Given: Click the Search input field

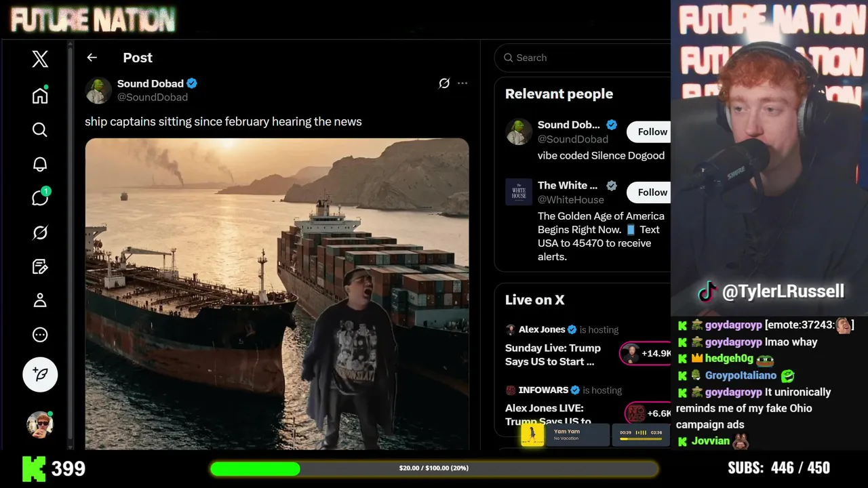Looking at the screenshot, I should point(583,58).
